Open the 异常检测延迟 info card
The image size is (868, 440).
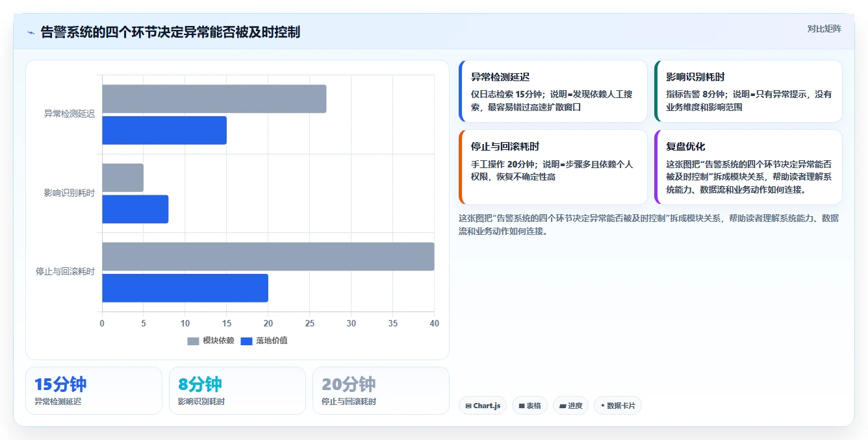click(x=553, y=92)
